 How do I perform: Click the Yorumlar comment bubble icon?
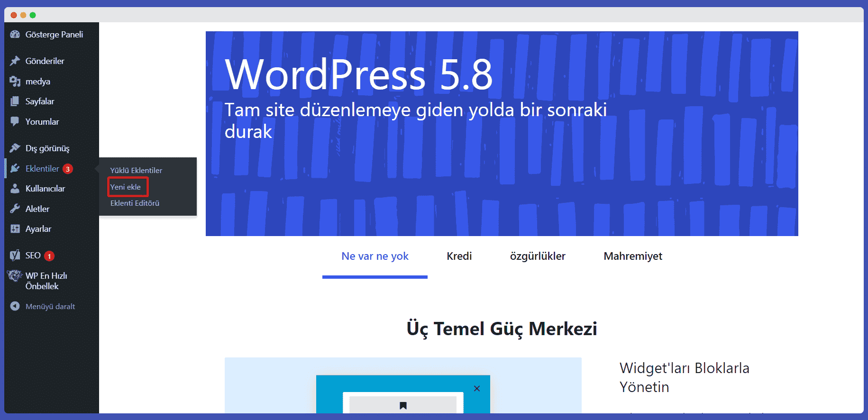point(15,122)
